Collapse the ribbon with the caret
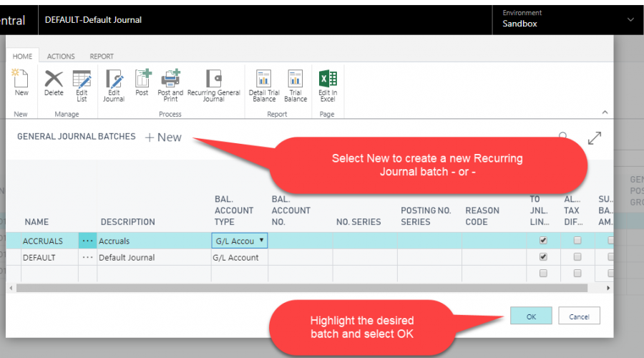 point(605,112)
